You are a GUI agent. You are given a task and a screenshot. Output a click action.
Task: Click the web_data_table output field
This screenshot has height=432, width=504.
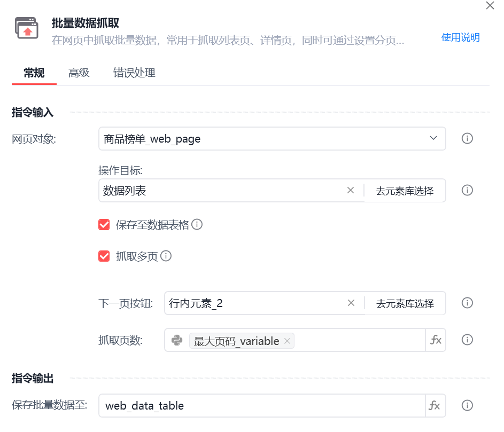[262, 406]
